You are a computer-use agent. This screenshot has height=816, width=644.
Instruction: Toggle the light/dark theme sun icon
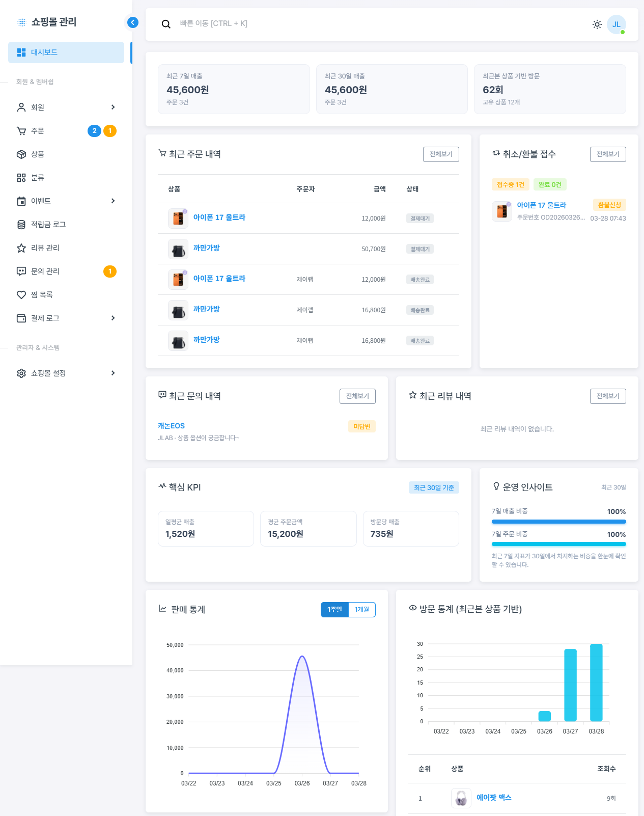(x=597, y=24)
